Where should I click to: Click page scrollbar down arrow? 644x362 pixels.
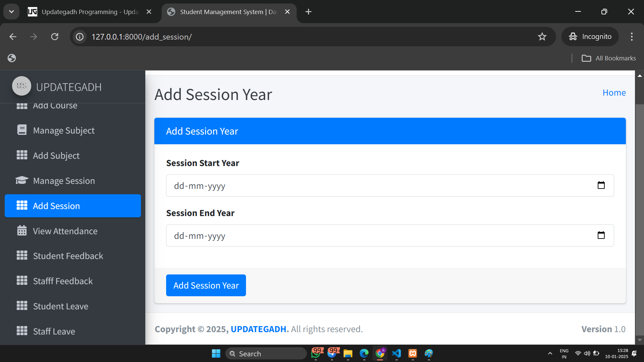640,340
